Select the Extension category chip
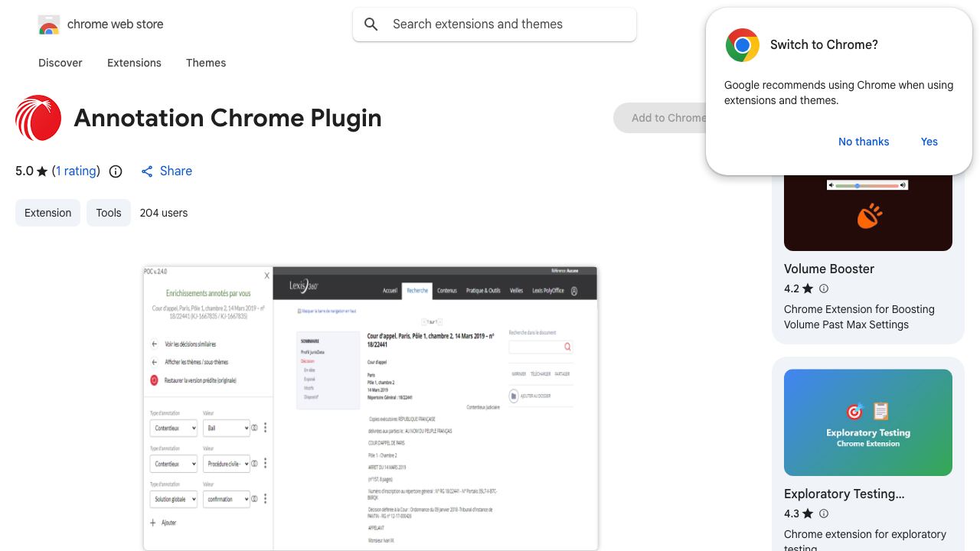Image resolution: width=980 pixels, height=551 pixels. coord(47,213)
